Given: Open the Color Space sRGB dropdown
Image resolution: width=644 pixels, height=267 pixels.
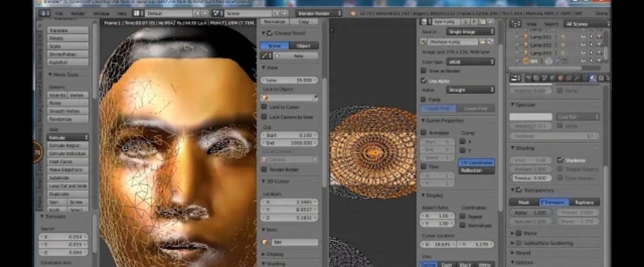Looking at the screenshot, I should 470,62.
